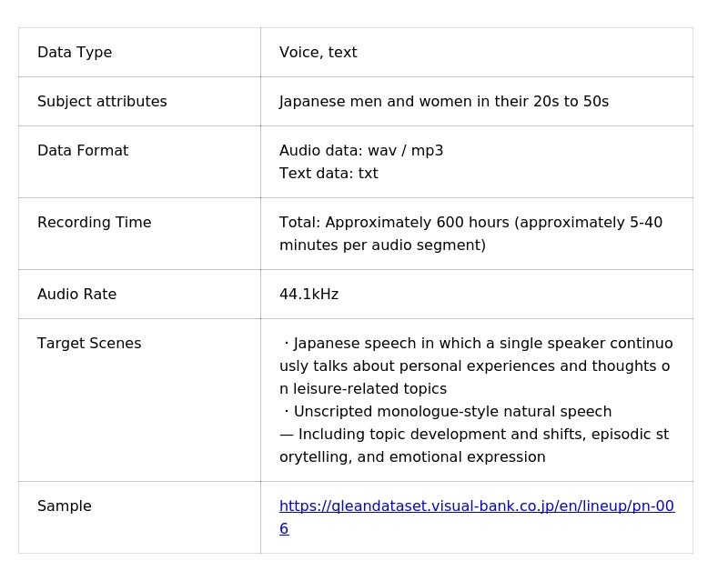Click the 'Data Format' label cell

83,151
